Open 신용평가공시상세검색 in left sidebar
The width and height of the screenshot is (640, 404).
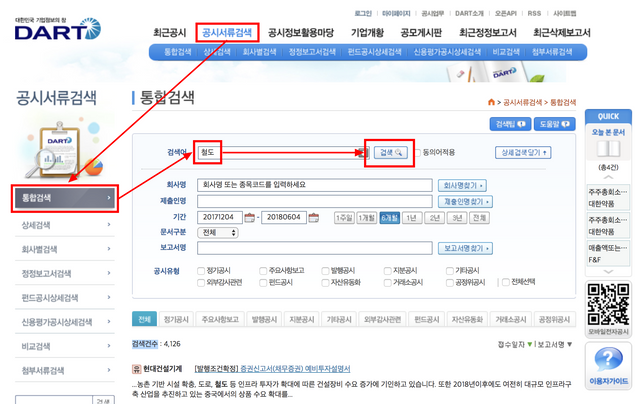64,322
